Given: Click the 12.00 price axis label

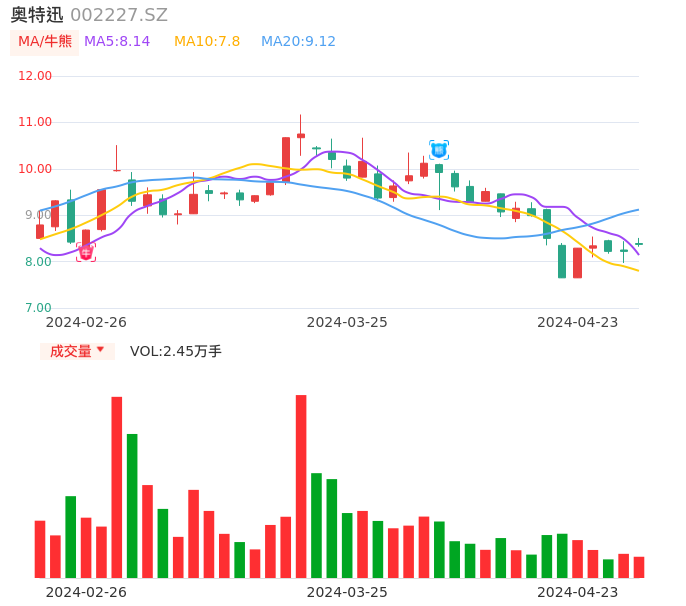Looking at the screenshot, I should [36, 76].
